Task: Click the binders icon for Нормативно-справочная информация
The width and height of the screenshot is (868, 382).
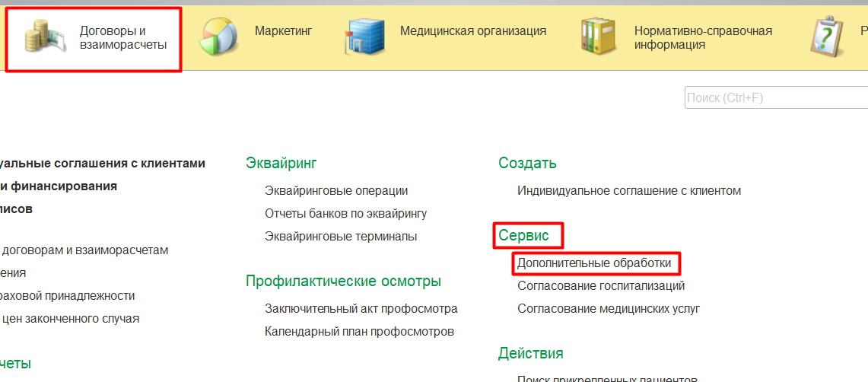Action: (599, 37)
